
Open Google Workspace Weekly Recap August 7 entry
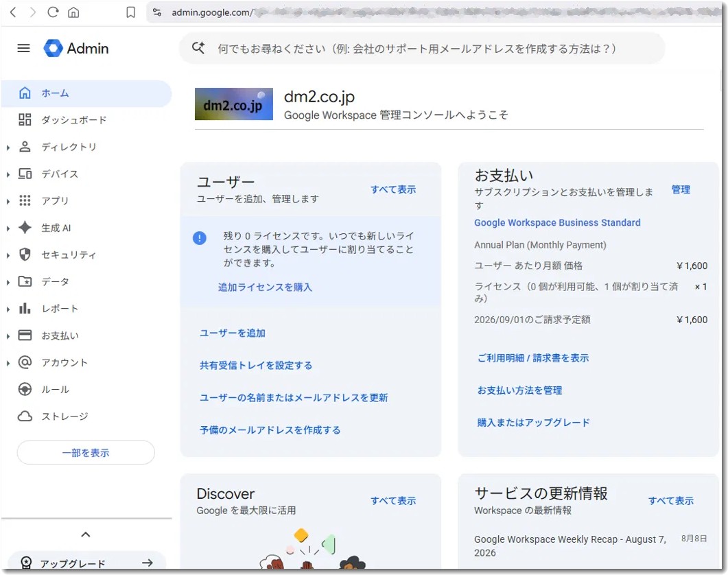(570, 545)
